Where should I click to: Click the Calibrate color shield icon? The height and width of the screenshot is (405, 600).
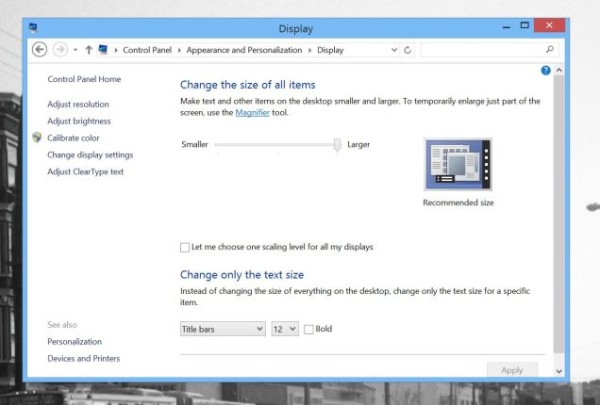37,138
